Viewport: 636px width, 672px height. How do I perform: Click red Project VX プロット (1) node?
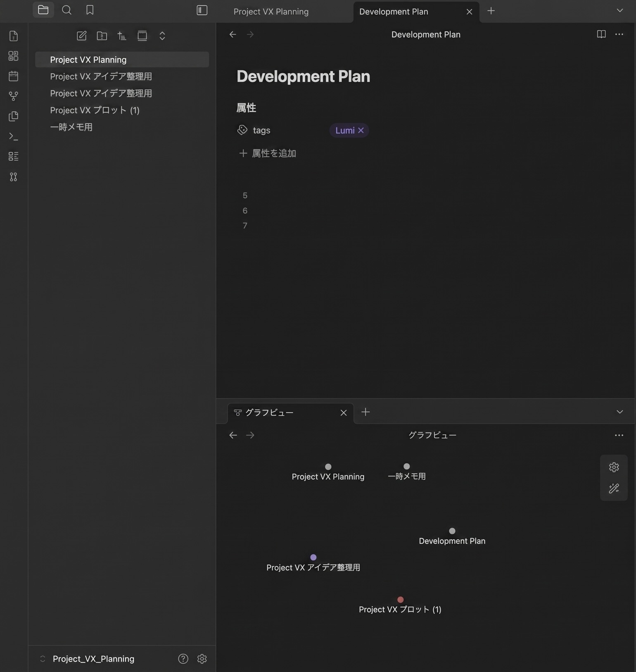click(x=400, y=600)
